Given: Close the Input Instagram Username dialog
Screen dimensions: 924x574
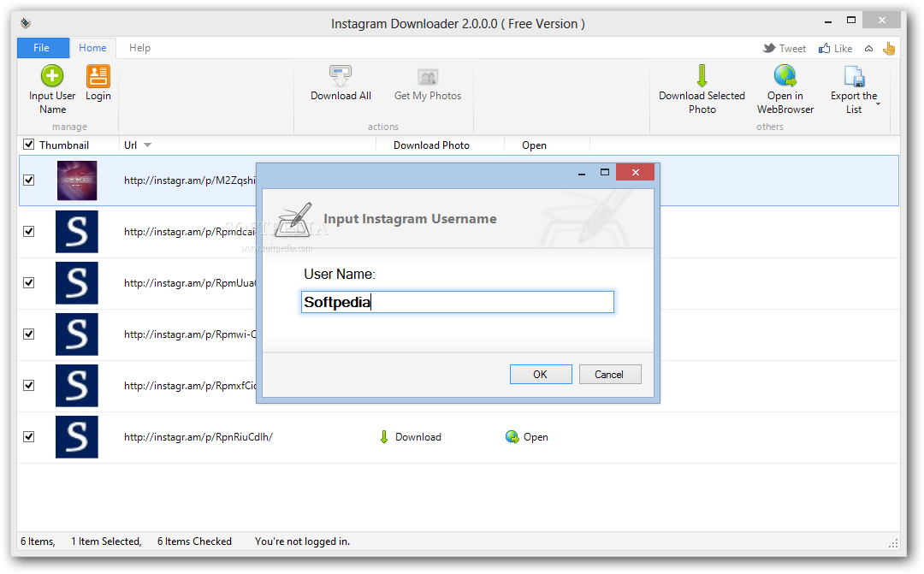Looking at the screenshot, I should tap(635, 172).
